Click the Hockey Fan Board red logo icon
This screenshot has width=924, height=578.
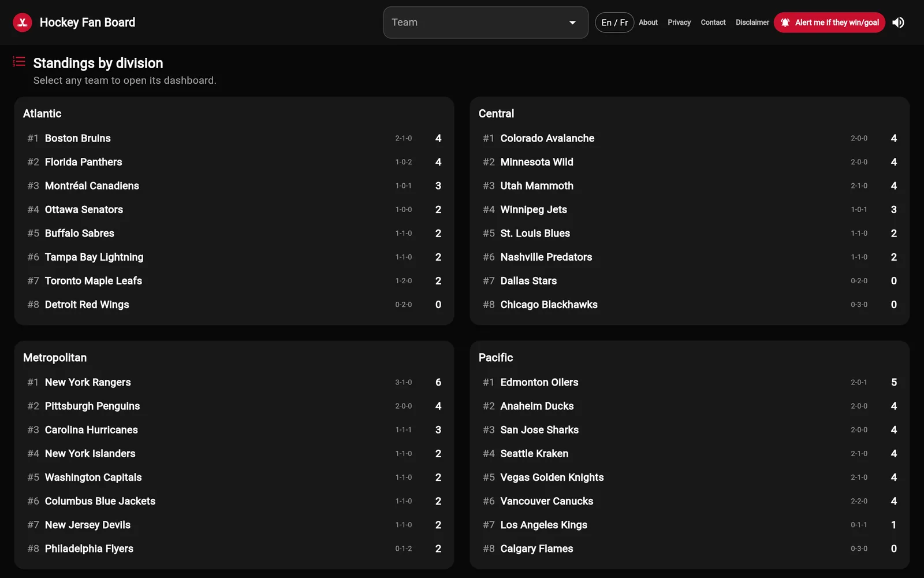[x=23, y=23]
